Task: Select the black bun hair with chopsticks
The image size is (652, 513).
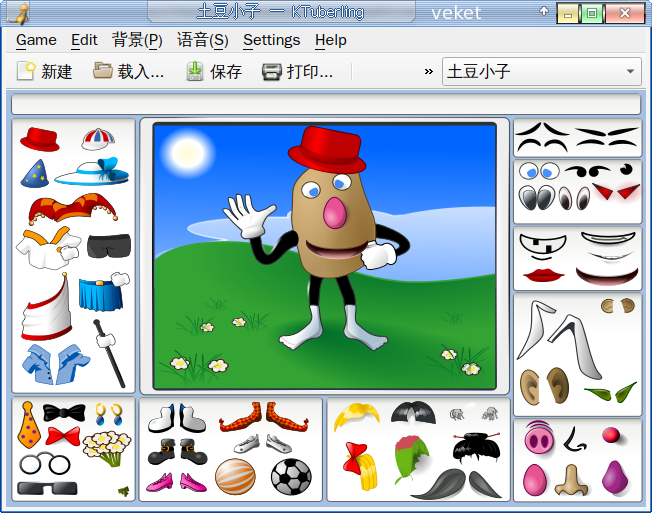Action: click(x=477, y=447)
